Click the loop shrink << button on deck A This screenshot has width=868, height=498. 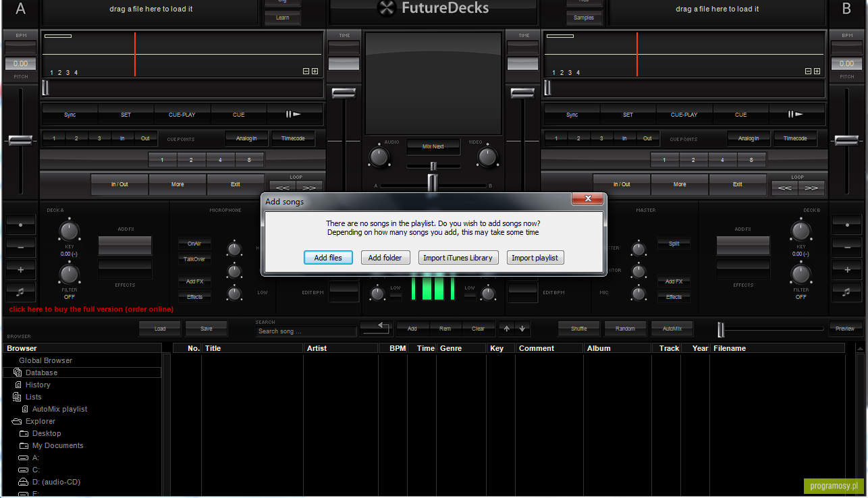click(283, 188)
